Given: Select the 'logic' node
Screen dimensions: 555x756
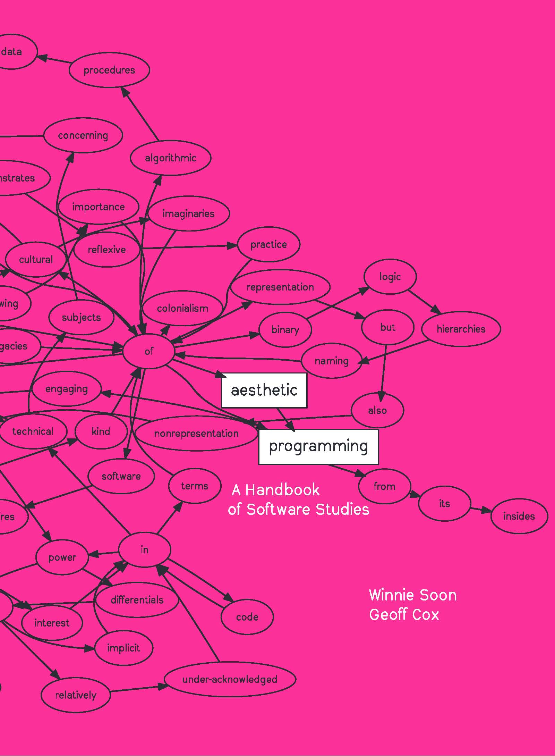Looking at the screenshot, I should click(390, 277).
